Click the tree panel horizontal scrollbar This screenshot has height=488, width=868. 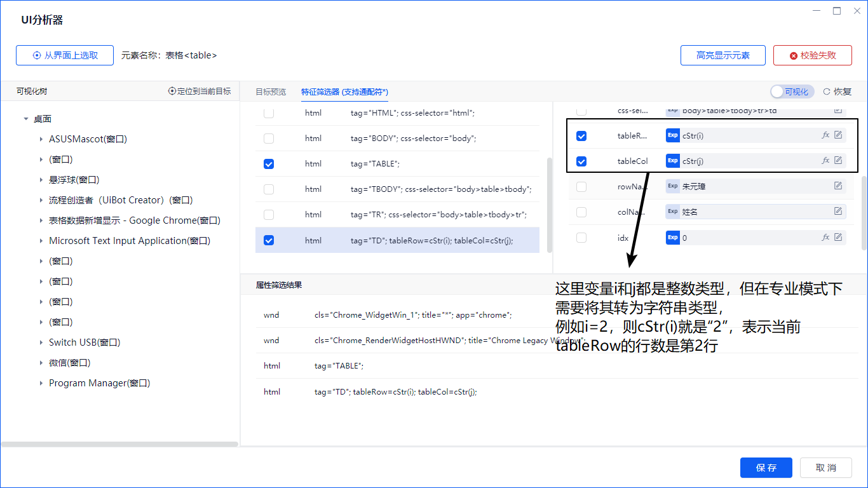click(x=119, y=444)
